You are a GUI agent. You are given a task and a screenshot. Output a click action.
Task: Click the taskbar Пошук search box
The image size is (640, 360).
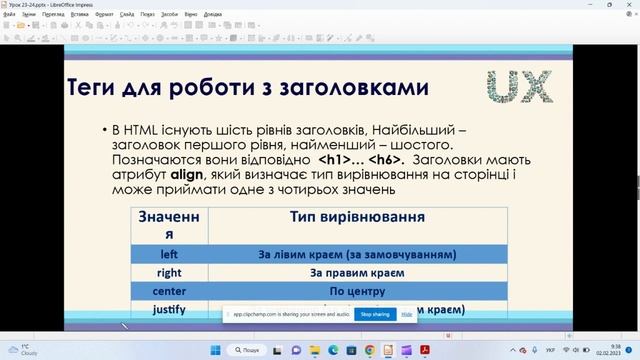coord(247,350)
